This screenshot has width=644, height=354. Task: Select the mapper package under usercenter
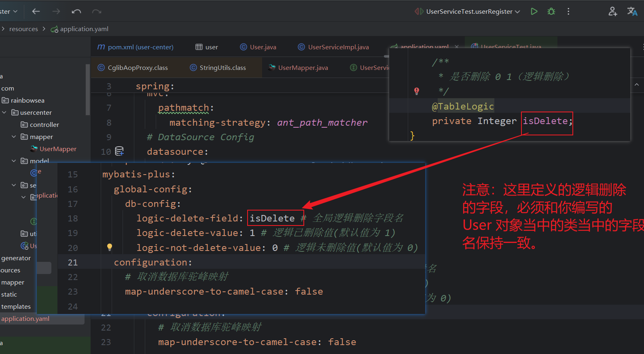tap(37, 137)
